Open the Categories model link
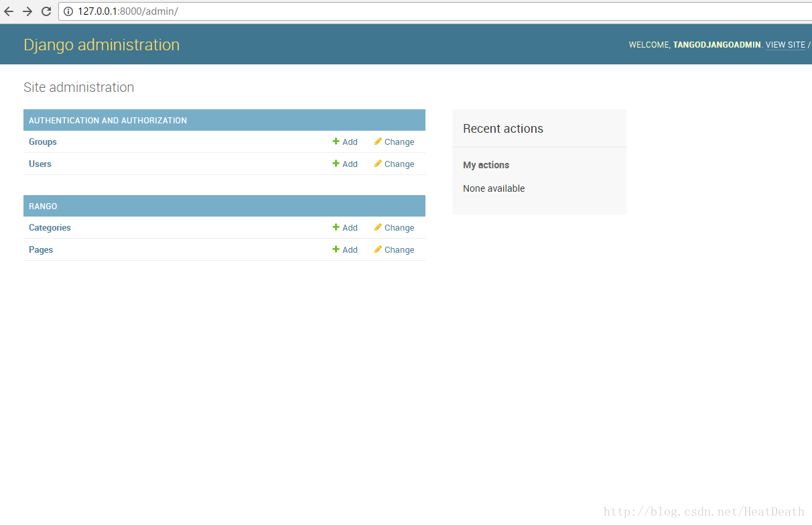812x525 pixels. pyautogui.click(x=50, y=227)
